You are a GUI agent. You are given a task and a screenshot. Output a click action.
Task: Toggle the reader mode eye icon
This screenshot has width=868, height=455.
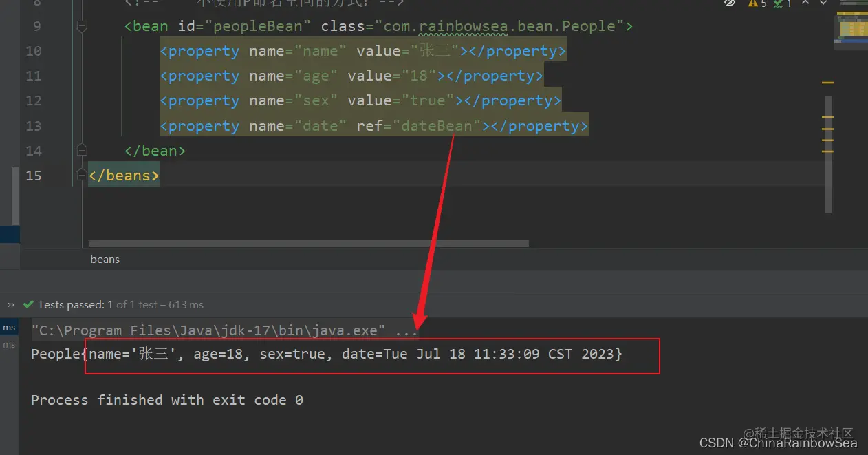point(730,3)
